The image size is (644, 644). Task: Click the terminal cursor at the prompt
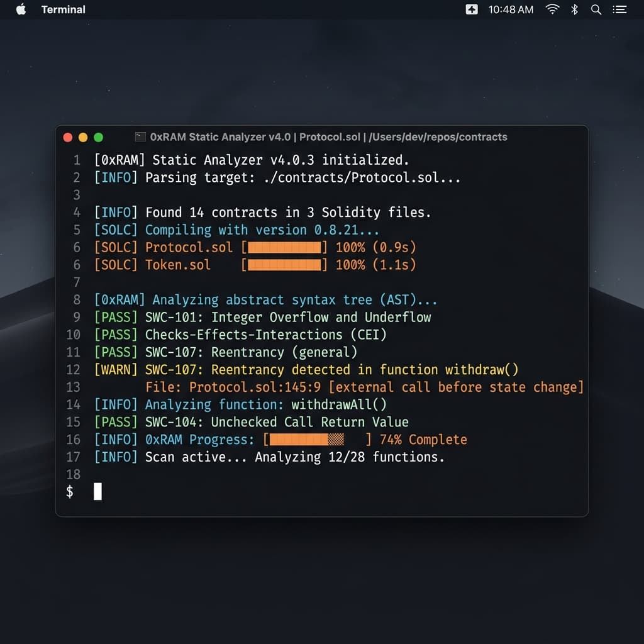coord(97,491)
